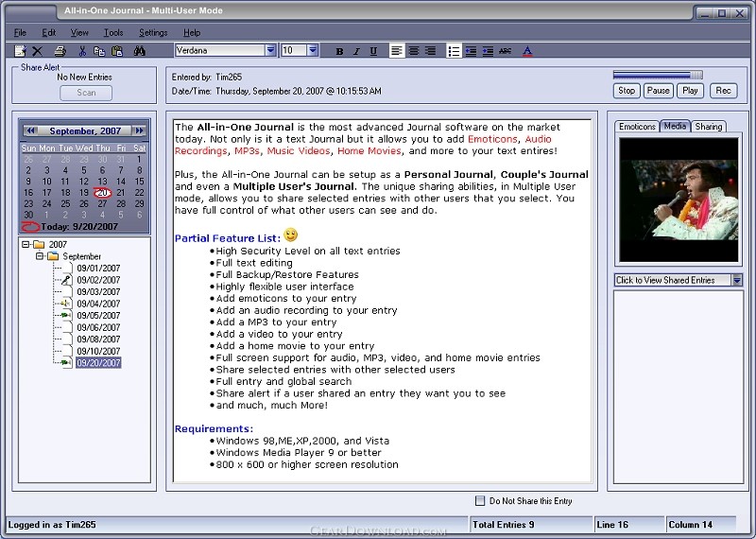The width and height of the screenshot is (756, 539).
Task: Open search with binoculars icon
Action: tap(139, 51)
